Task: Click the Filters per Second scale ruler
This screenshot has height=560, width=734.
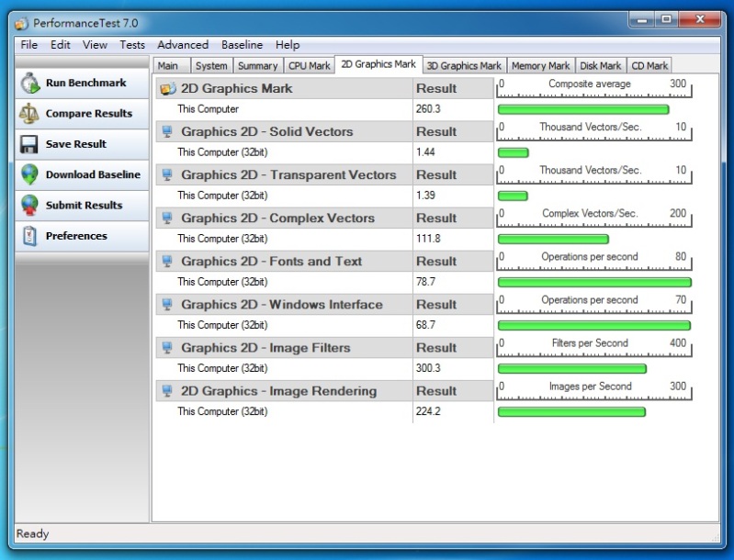Action: click(593, 349)
